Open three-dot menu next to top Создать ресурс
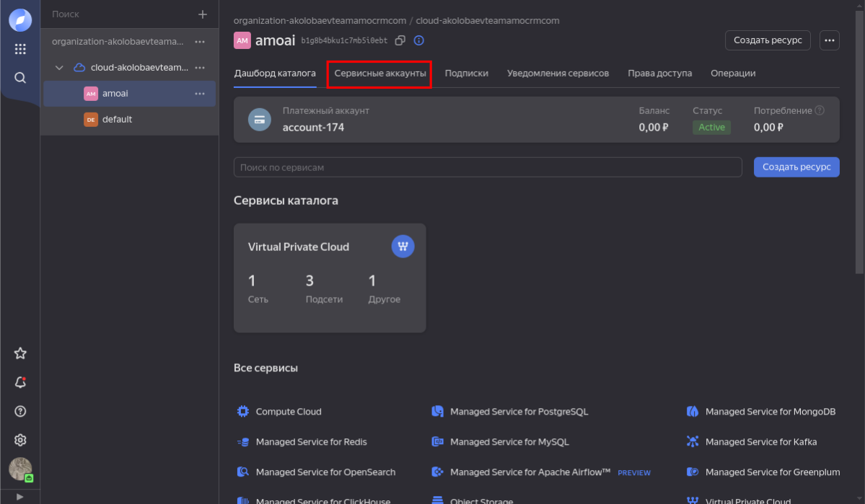The height and width of the screenshot is (504, 865). [830, 40]
